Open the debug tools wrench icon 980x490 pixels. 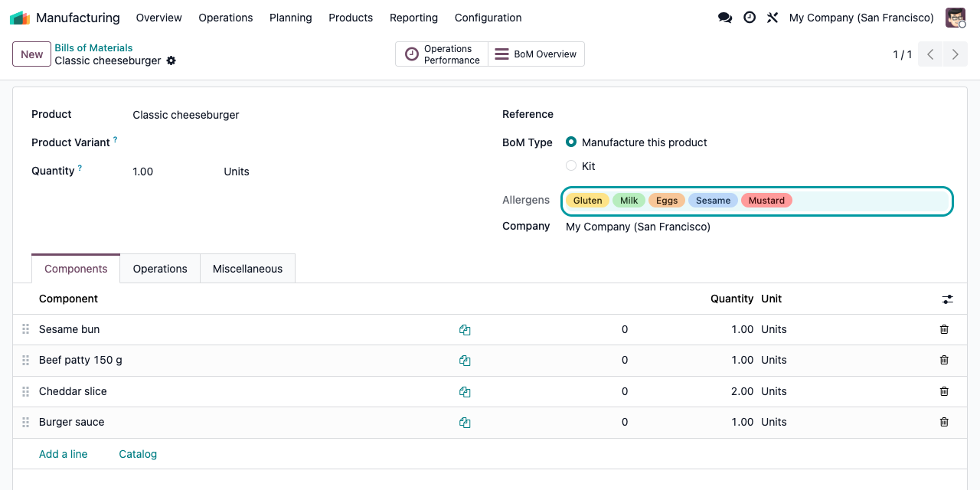(x=772, y=18)
